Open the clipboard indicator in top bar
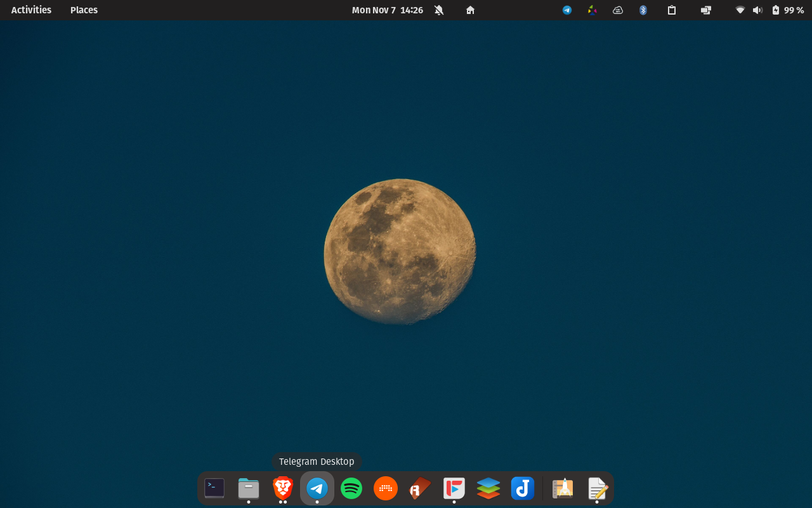812x508 pixels. click(x=672, y=10)
